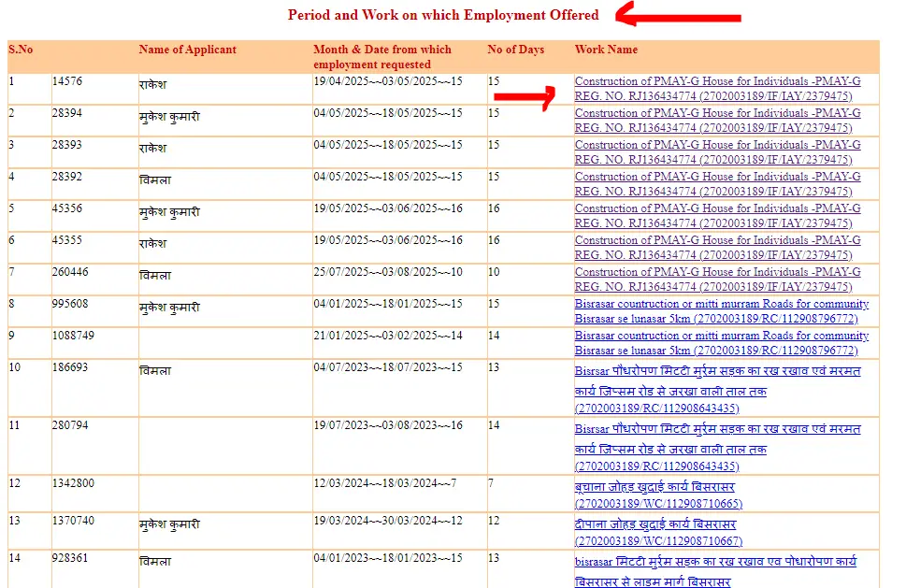Image resolution: width=906 pixels, height=588 pixels.
Task: Open the बूचाना जोहड़ खुदाई कार्य बिसरासर link
Action: [x=658, y=495]
